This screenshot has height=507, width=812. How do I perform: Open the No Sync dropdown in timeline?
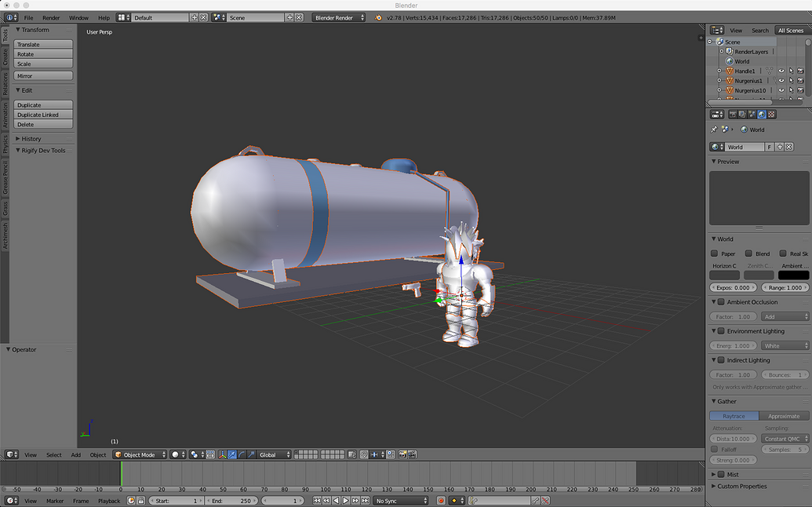pos(400,500)
